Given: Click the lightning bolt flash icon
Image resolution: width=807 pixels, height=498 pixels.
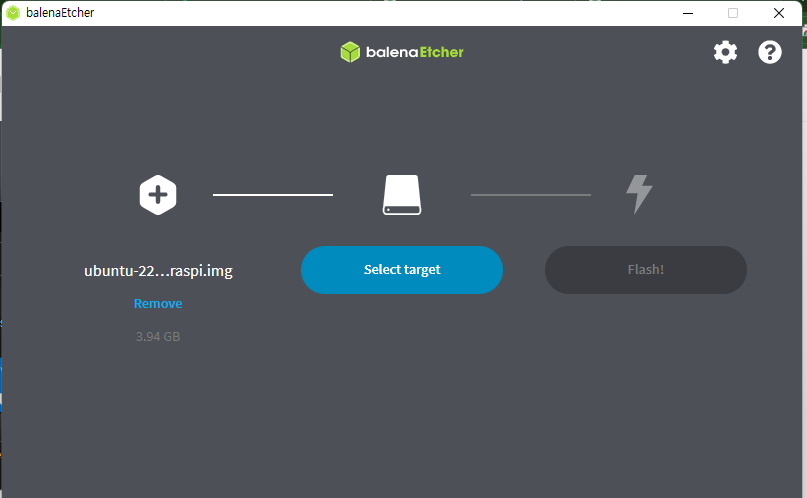Looking at the screenshot, I should tap(639, 194).
